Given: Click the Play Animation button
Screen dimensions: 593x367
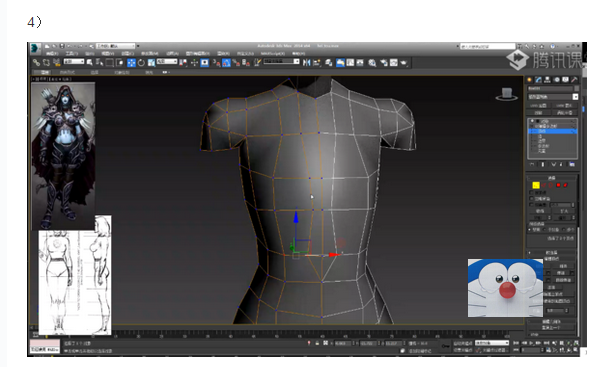Looking at the screenshot, I should coord(532,343).
